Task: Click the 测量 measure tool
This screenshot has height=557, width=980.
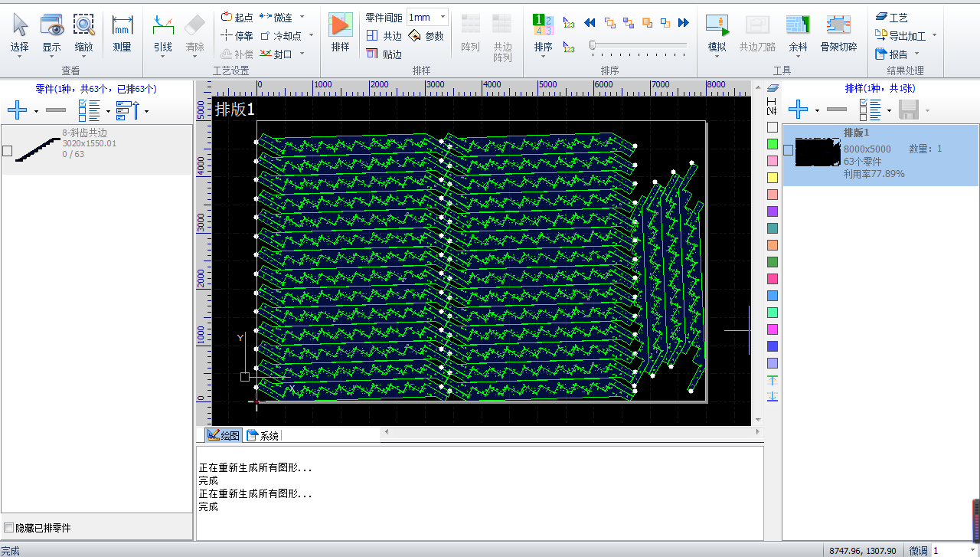Action: click(x=122, y=26)
